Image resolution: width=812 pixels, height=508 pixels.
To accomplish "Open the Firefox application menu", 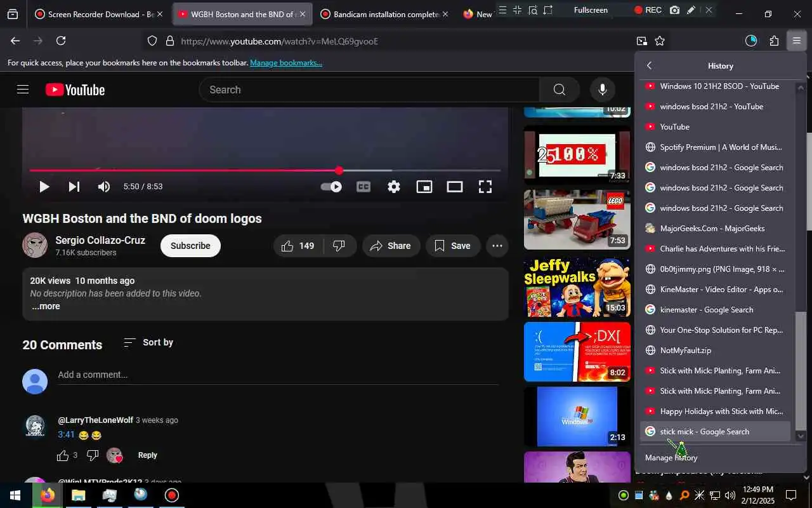I will pyautogui.click(x=796, y=41).
